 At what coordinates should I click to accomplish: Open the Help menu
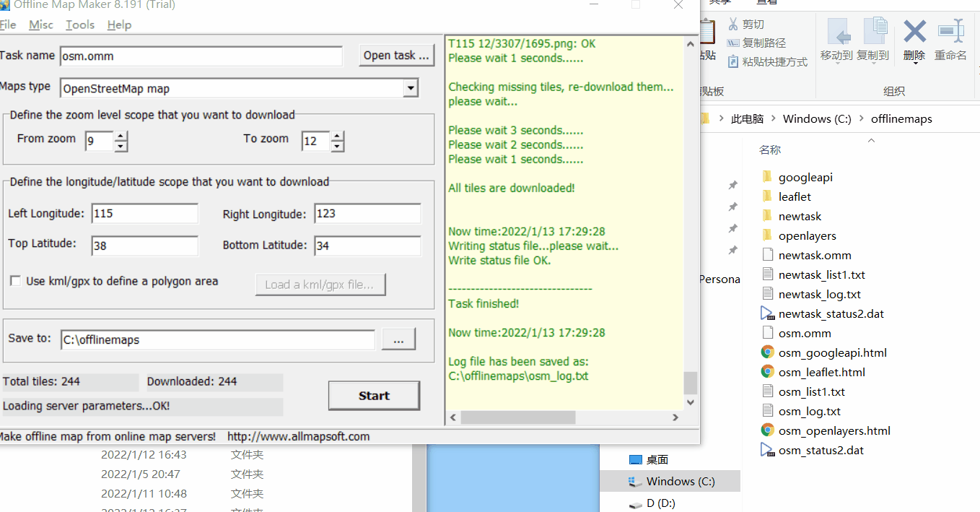tap(119, 25)
